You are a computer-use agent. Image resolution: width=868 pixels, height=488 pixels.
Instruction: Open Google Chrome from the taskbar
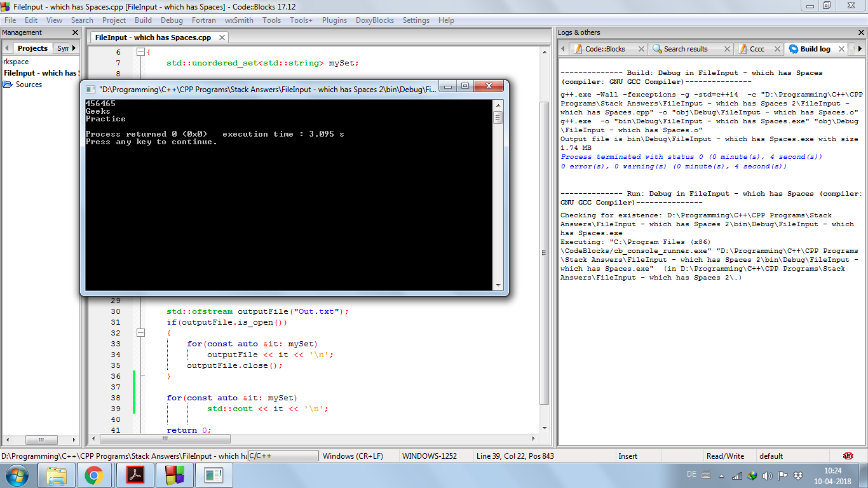[x=94, y=475]
